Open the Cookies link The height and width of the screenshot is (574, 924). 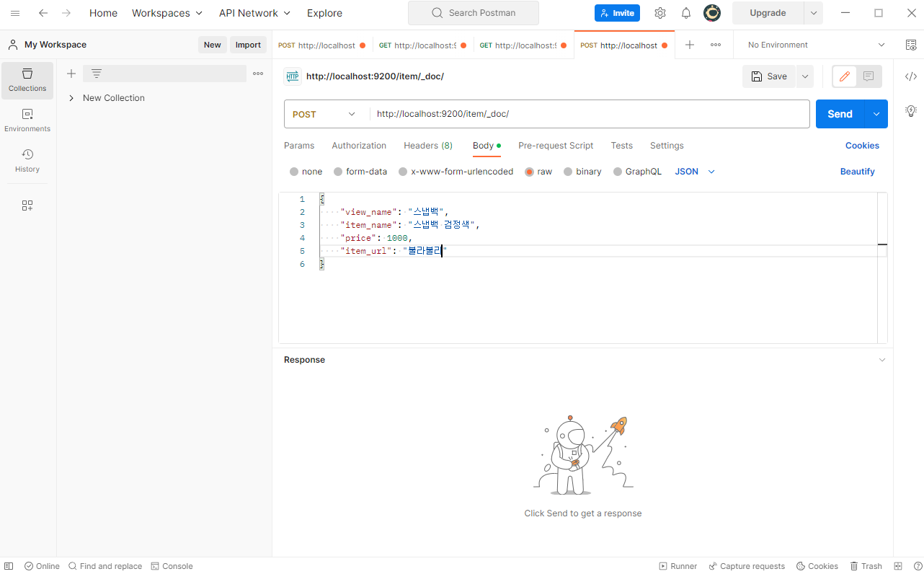tap(862, 146)
